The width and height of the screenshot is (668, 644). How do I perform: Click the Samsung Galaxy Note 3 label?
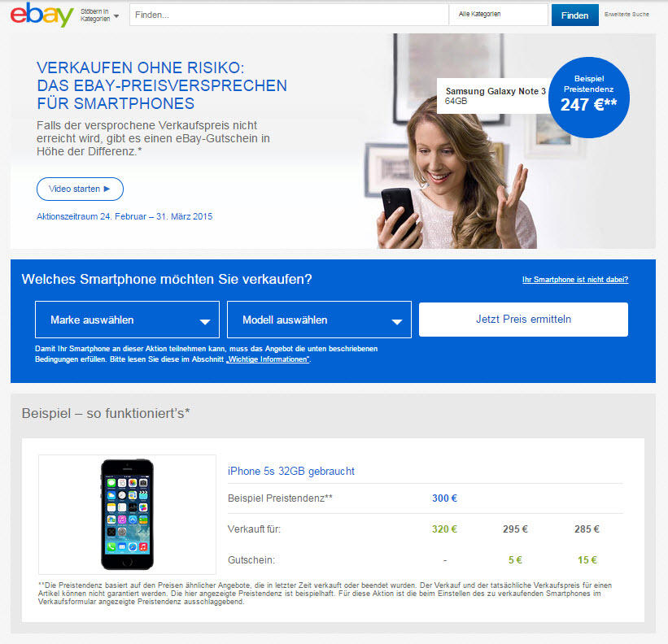pyautogui.click(x=494, y=96)
